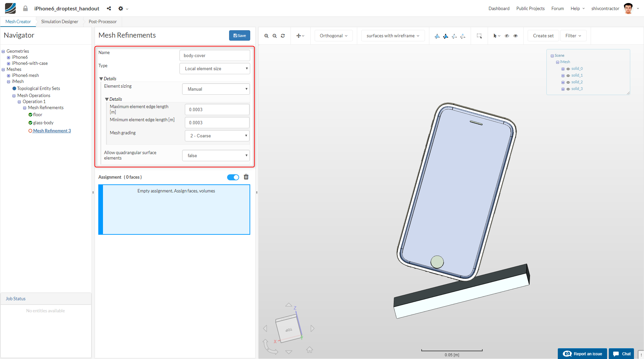
Task: Open the Filter dropdown
Action: [573, 36]
